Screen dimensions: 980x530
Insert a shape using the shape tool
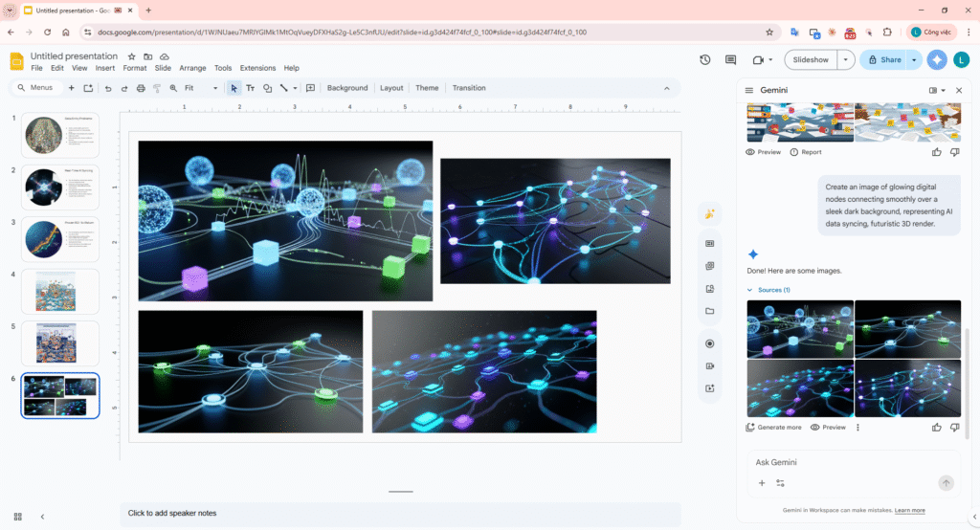[x=267, y=88]
